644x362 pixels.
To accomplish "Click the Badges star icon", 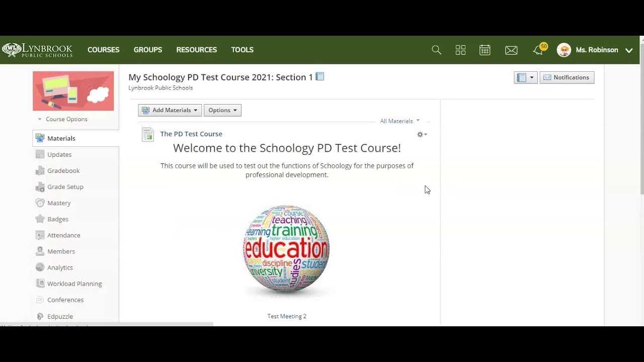I will [x=40, y=219].
